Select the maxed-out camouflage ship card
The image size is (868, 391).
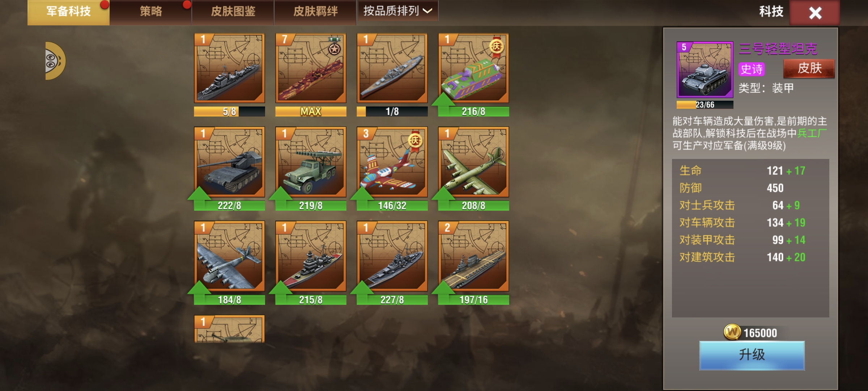click(x=311, y=68)
